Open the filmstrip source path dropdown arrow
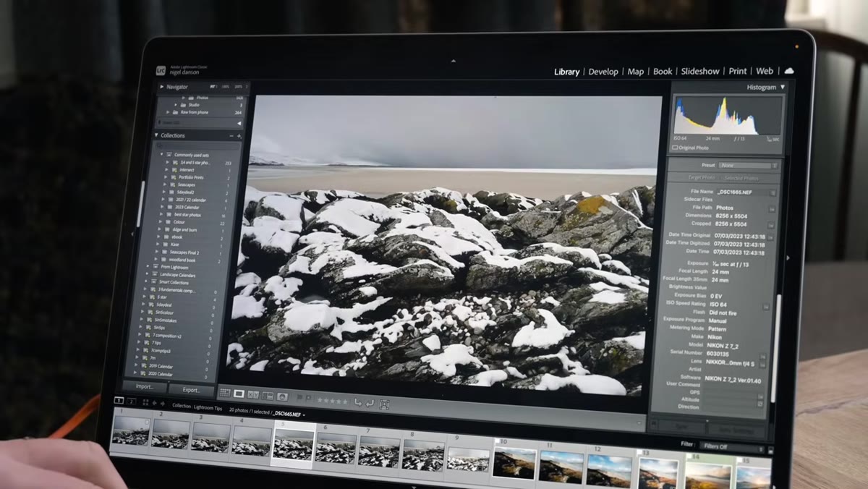 tap(305, 415)
